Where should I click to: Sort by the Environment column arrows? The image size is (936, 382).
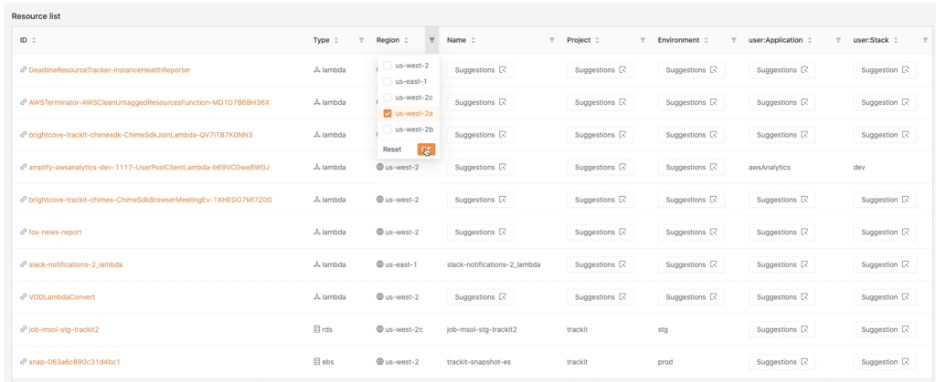[706, 41]
